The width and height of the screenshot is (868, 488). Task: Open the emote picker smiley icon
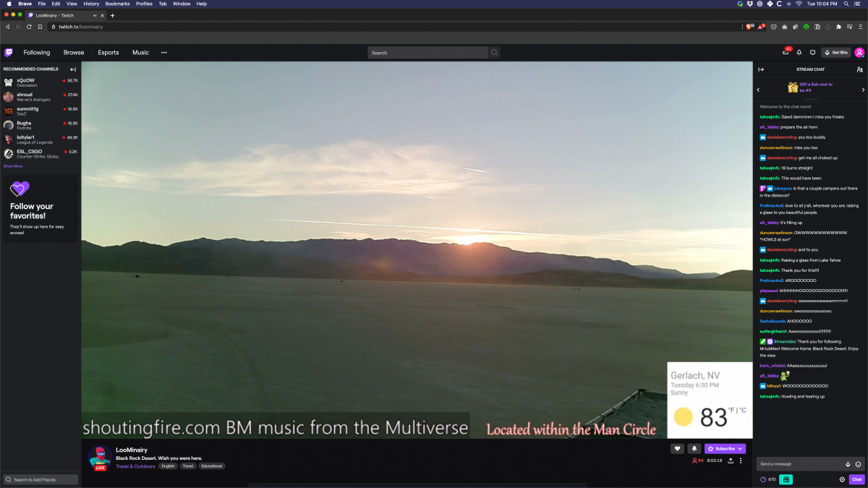pyautogui.click(x=858, y=464)
